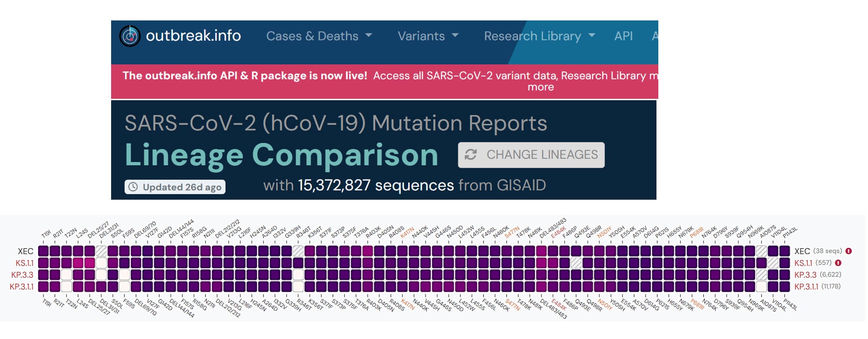Expand the Cases & Deaths dropdown
The image size is (868, 339).
[319, 36]
